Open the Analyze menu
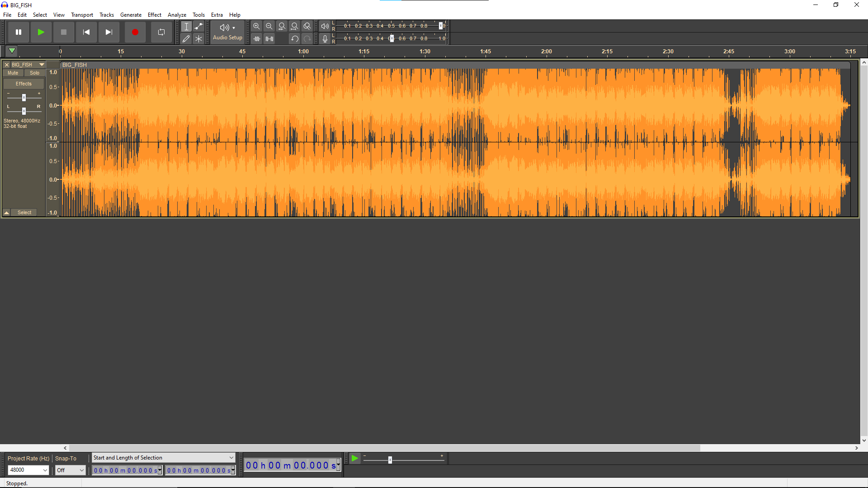The image size is (868, 488). (x=177, y=15)
